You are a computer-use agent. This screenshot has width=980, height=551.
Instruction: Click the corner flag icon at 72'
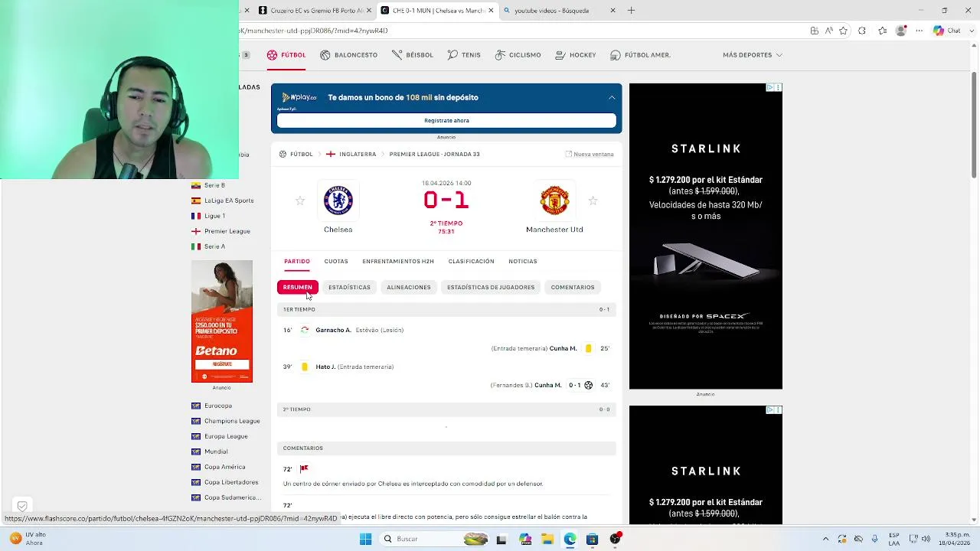(304, 468)
